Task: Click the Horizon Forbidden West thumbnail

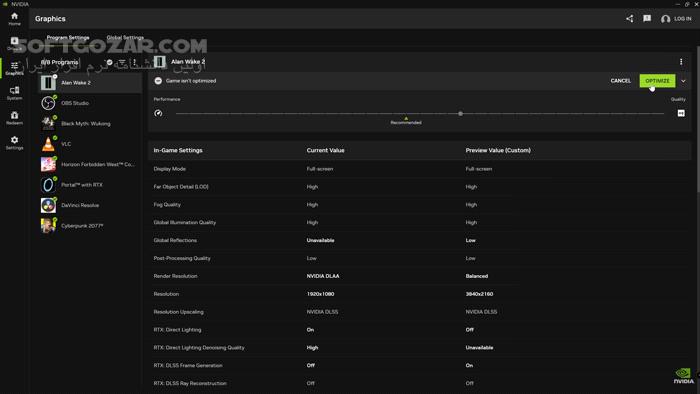Action: [48, 164]
